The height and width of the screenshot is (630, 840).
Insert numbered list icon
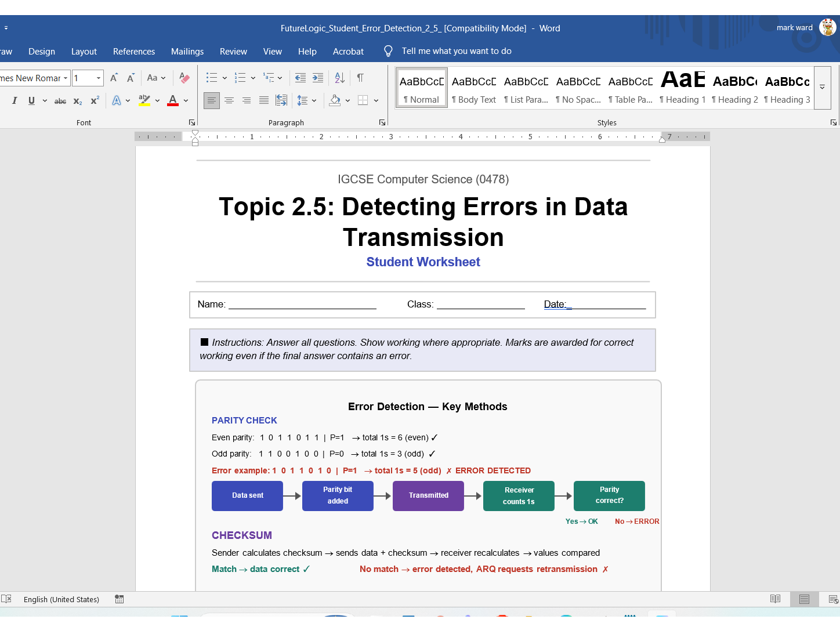(x=240, y=78)
